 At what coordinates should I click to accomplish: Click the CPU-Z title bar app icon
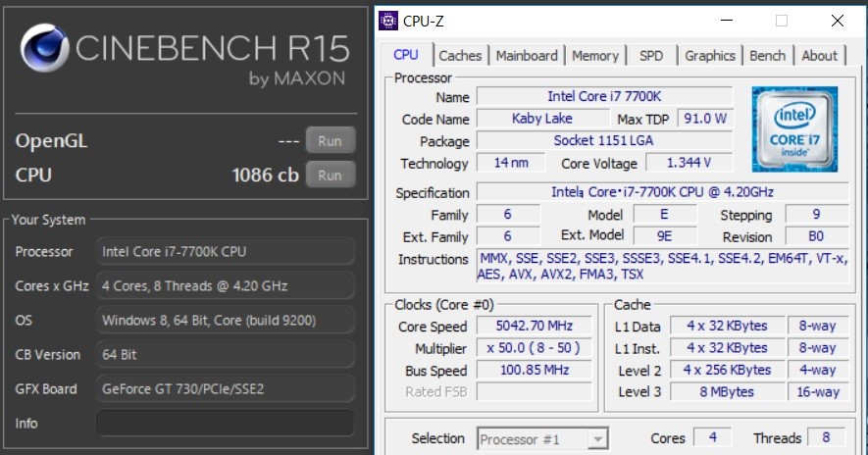388,21
